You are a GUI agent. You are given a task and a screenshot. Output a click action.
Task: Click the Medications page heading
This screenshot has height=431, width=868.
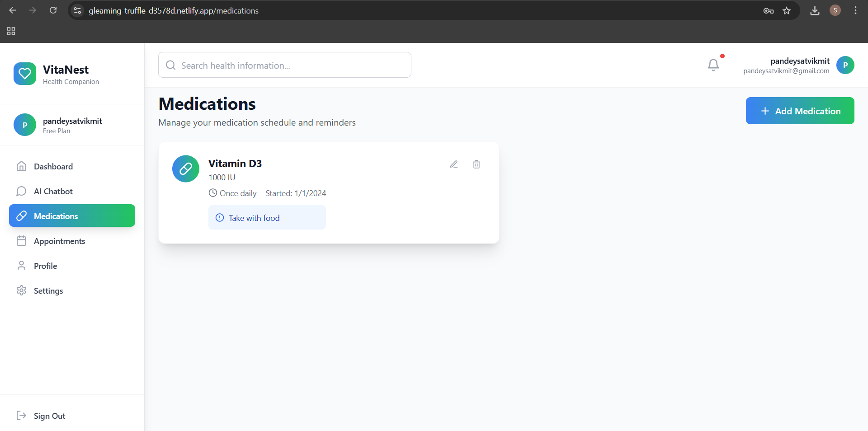tap(207, 104)
